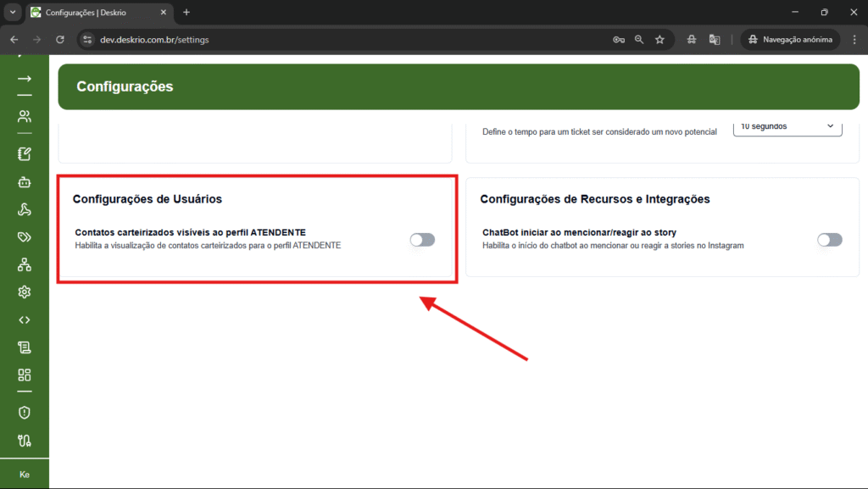Open a new browser tab
Screen dimensions: 868x489
pos(186,12)
